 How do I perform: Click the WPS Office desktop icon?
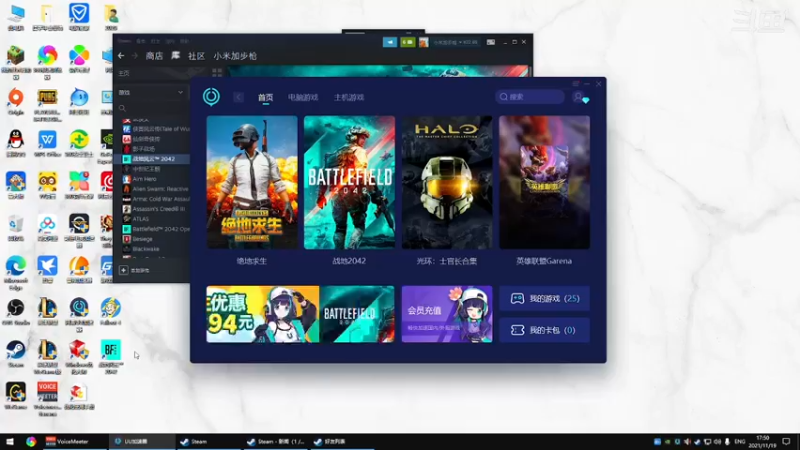tap(47, 143)
